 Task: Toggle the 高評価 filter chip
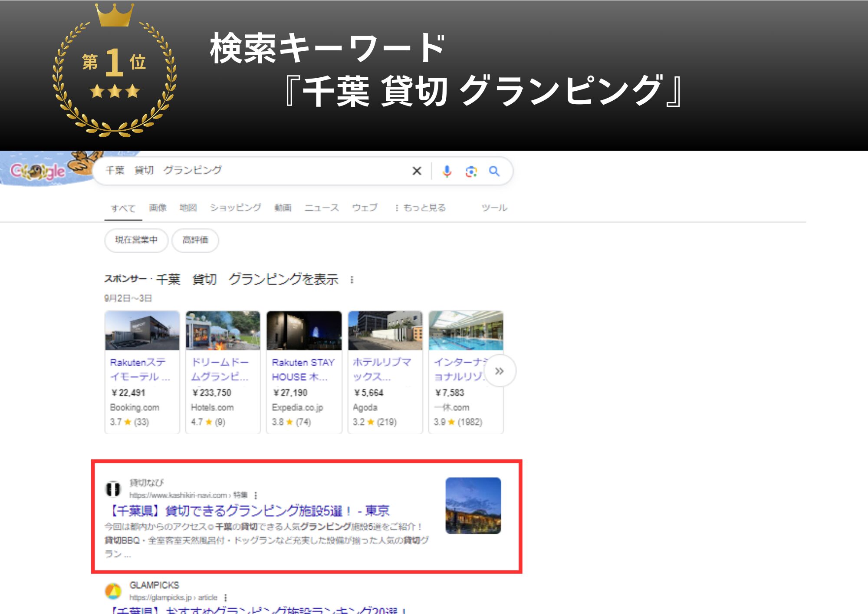195,240
